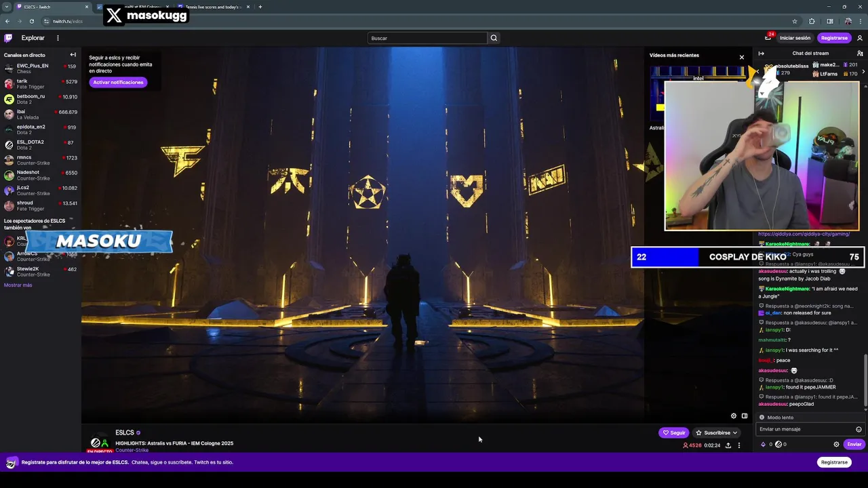
Task: Open the Chrome profile avatar
Action: click(848, 21)
